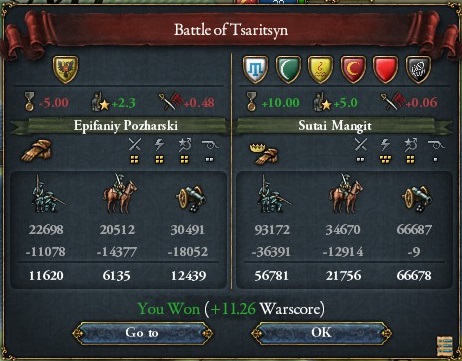462x361 pixels.
Task: Click OK to dismiss battle result
Action: (321, 333)
